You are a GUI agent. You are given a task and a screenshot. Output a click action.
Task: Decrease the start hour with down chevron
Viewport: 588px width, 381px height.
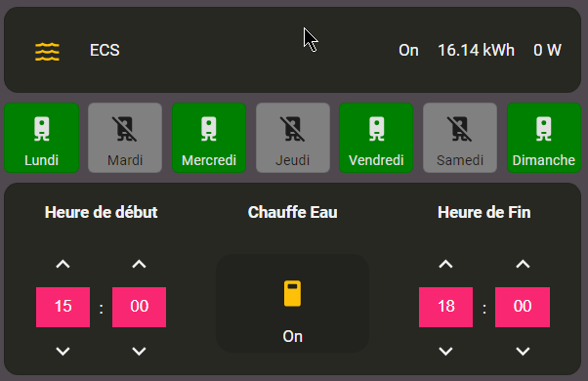tap(63, 351)
